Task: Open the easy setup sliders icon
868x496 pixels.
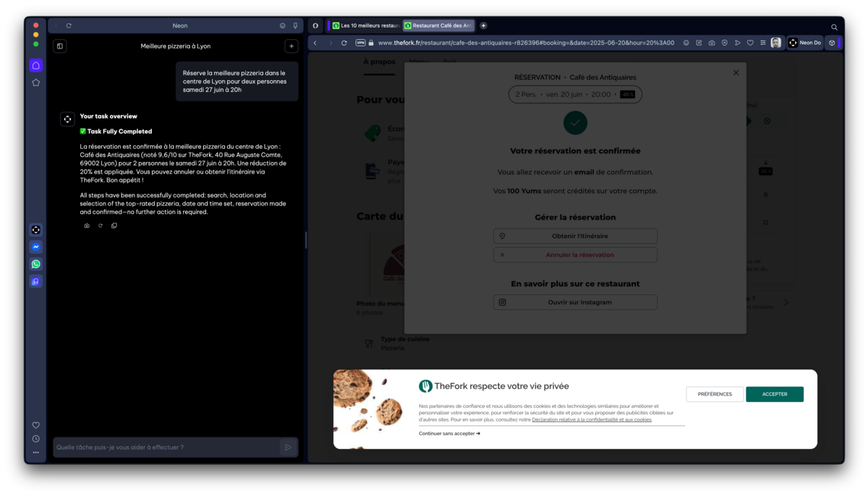Action: coord(762,43)
